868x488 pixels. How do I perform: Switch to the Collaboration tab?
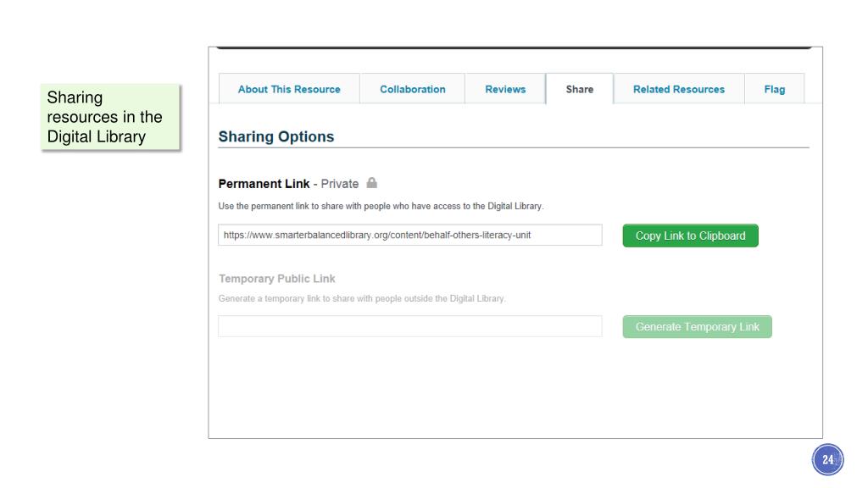(x=413, y=89)
